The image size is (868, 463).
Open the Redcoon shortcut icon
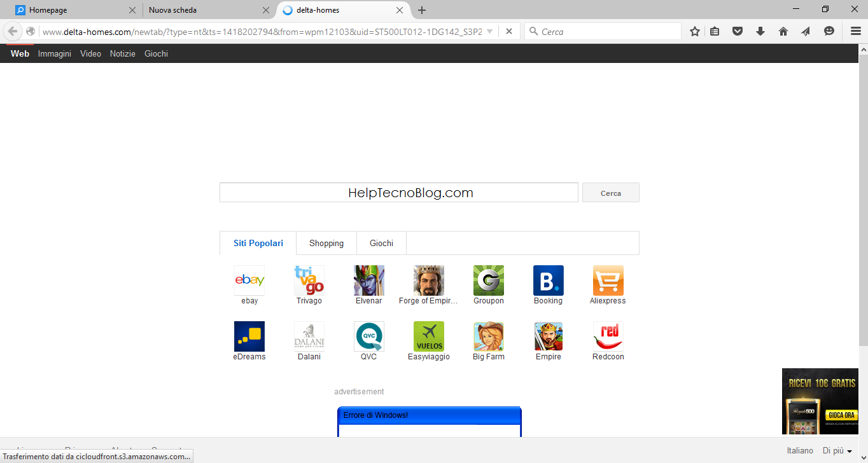[608, 336]
